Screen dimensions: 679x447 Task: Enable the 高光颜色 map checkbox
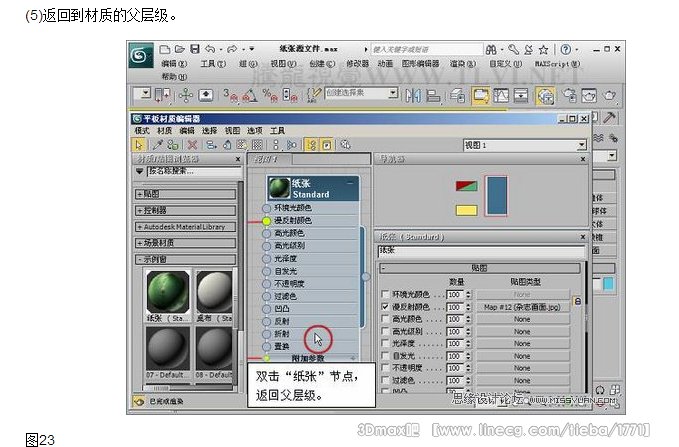point(385,319)
